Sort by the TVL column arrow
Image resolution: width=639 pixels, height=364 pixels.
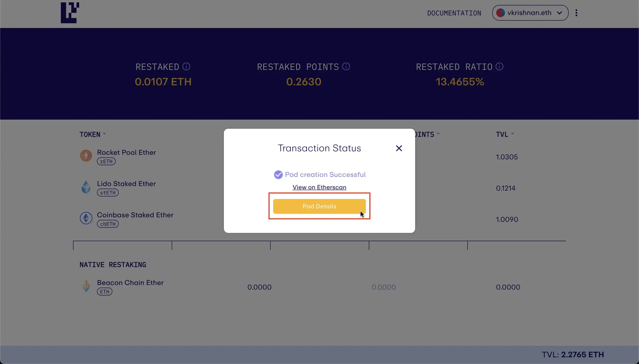point(512,134)
